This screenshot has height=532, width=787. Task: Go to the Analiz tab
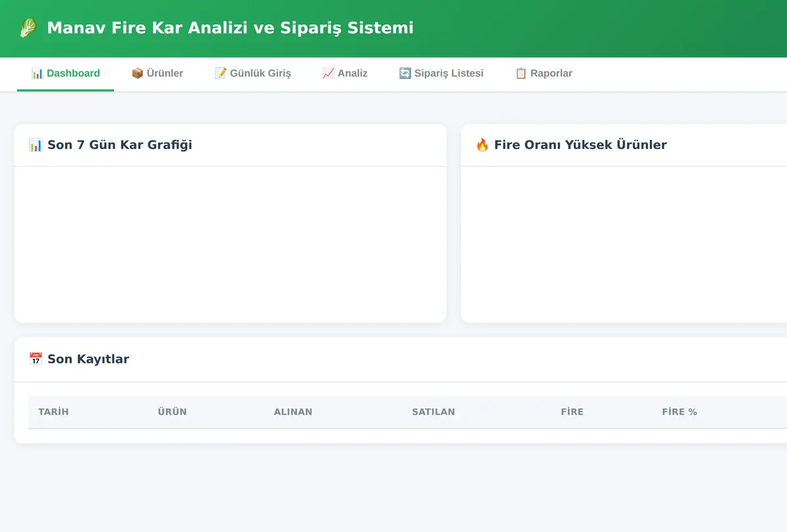[x=345, y=73]
